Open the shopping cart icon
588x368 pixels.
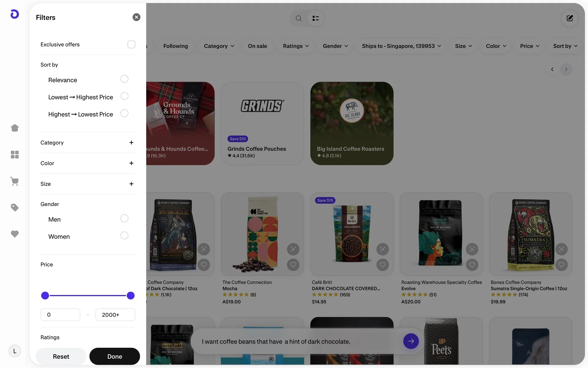pos(15,181)
